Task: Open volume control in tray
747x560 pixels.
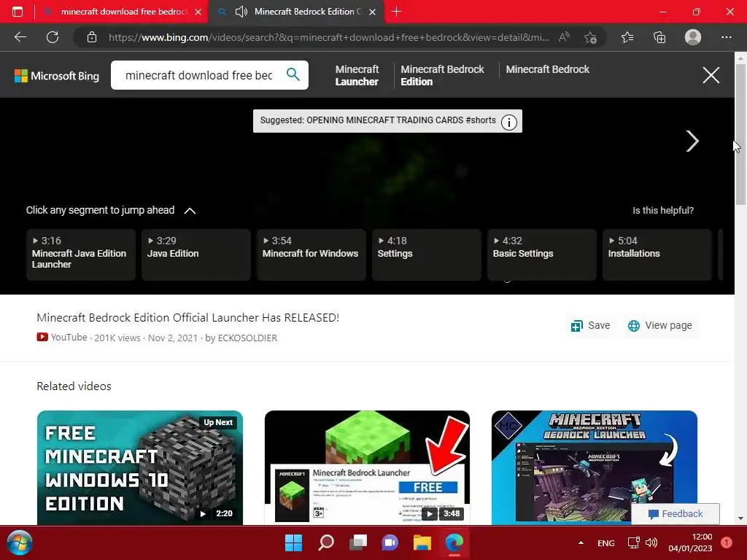Action: (651, 542)
